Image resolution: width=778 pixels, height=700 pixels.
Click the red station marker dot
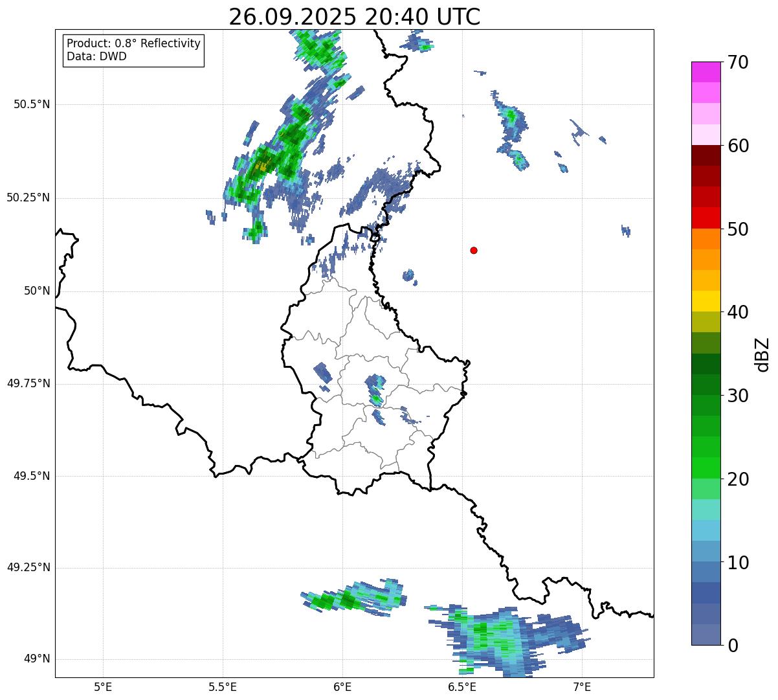(474, 250)
